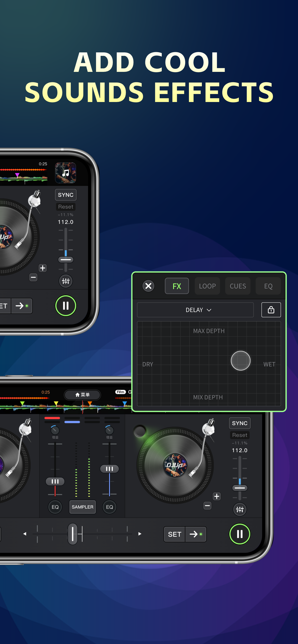Open the CUES tab

coord(238,286)
